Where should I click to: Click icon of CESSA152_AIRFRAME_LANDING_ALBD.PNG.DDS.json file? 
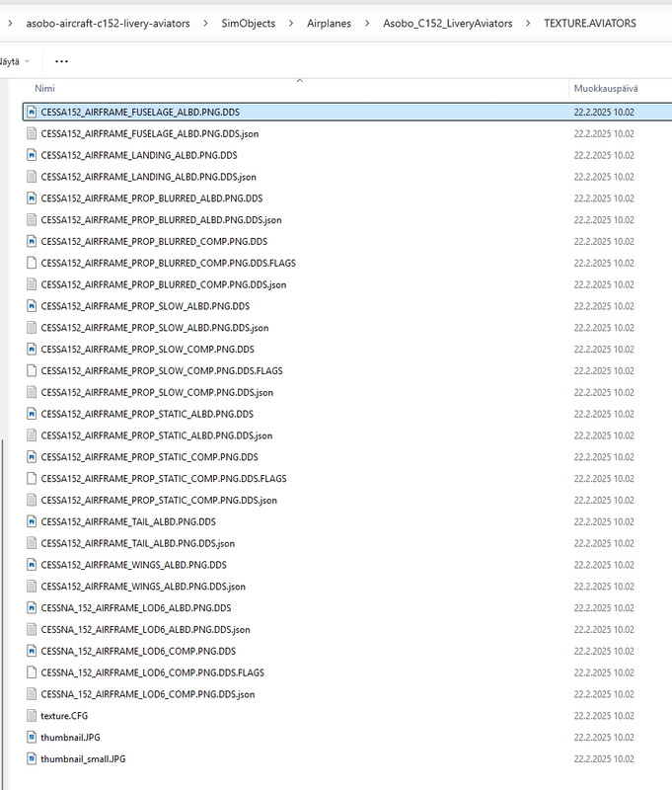[x=32, y=177]
